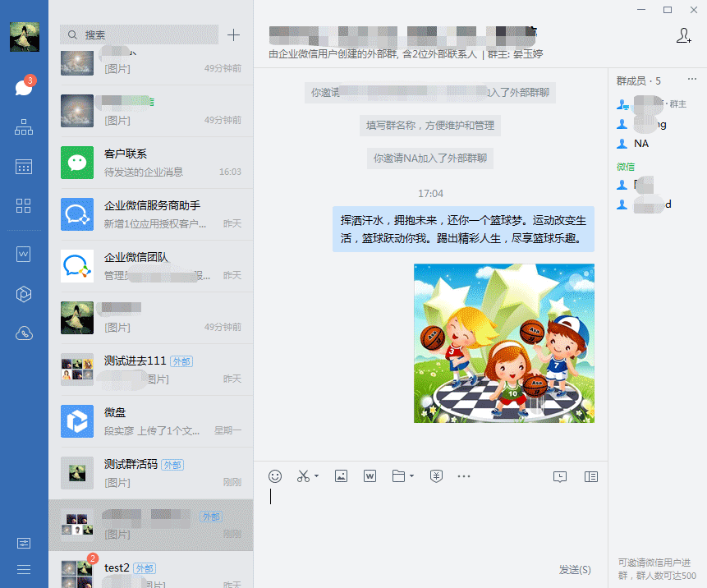Open the Calendar in the left sidebar
The image size is (707, 588).
24,167
